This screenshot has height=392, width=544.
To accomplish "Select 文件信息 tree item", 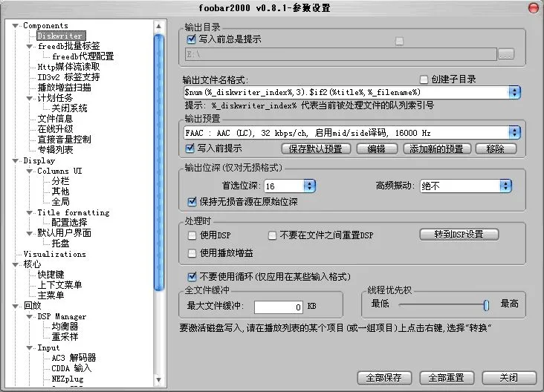I will point(56,119).
